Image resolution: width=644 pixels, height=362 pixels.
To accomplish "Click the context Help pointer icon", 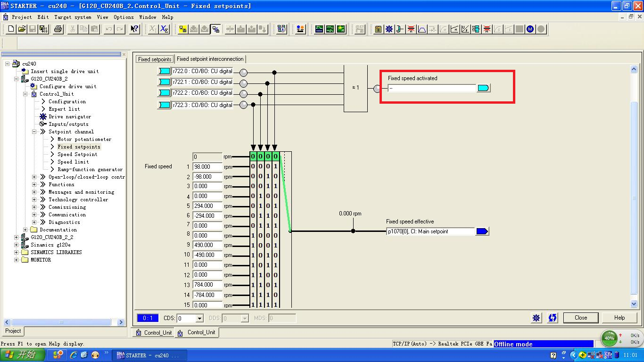I will tap(135, 29).
